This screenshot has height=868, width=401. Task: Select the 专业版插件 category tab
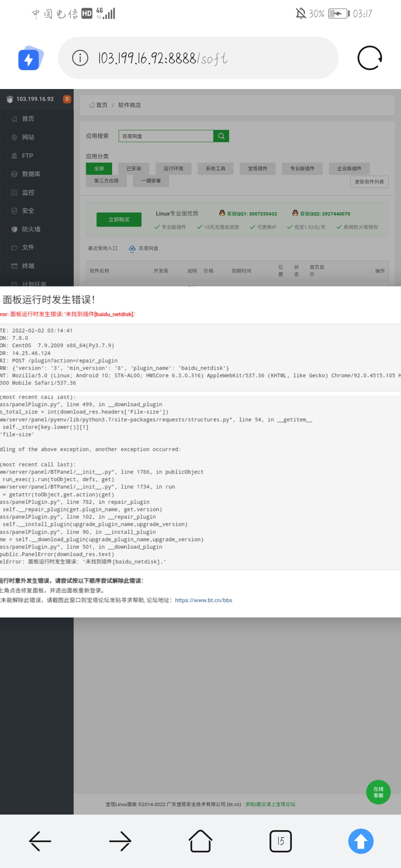point(302,168)
